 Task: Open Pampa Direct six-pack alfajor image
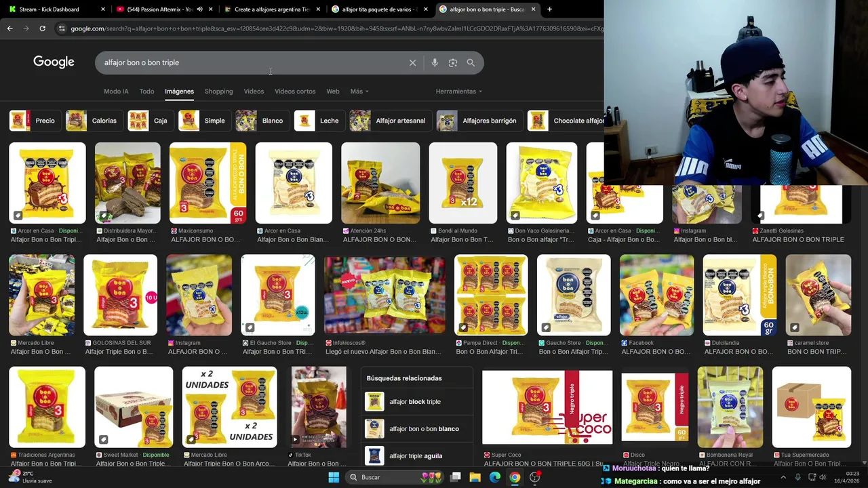pyautogui.click(x=491, y=295)
